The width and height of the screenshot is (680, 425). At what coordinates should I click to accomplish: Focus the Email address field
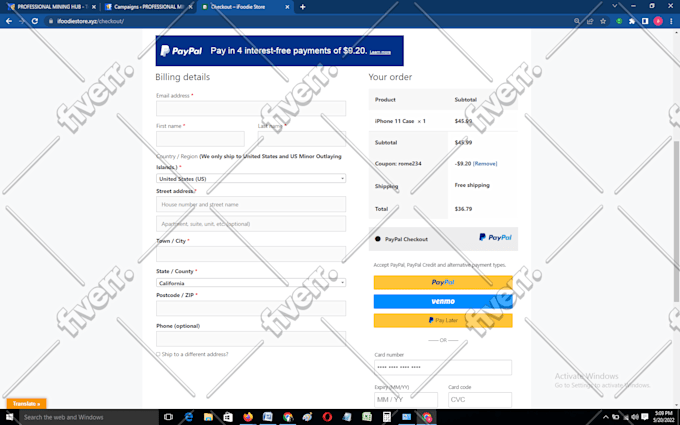pyautogui.click(x=251, y=108)
